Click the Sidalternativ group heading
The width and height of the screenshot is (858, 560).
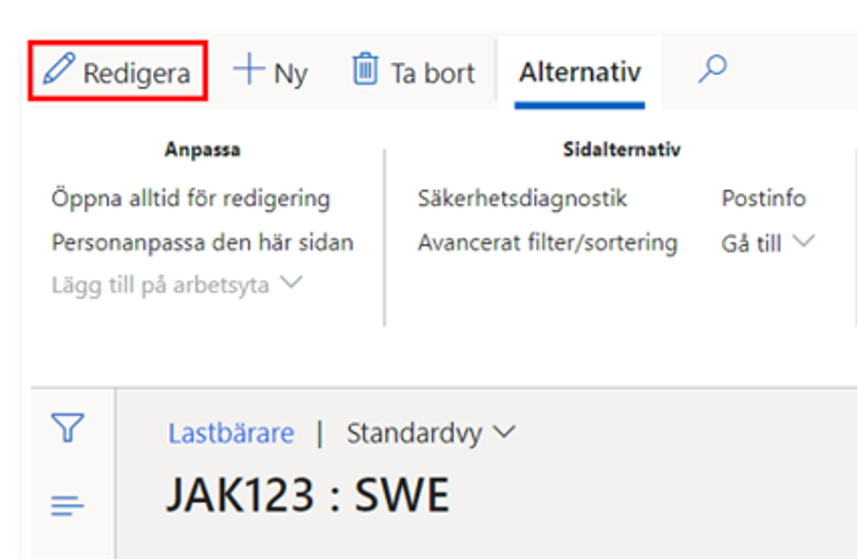tap(622, 149)
